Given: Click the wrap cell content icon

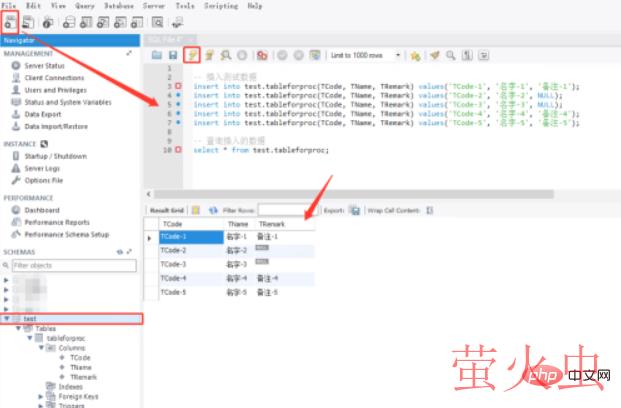Looking at the screenshot, I should (x=428, y=211).
